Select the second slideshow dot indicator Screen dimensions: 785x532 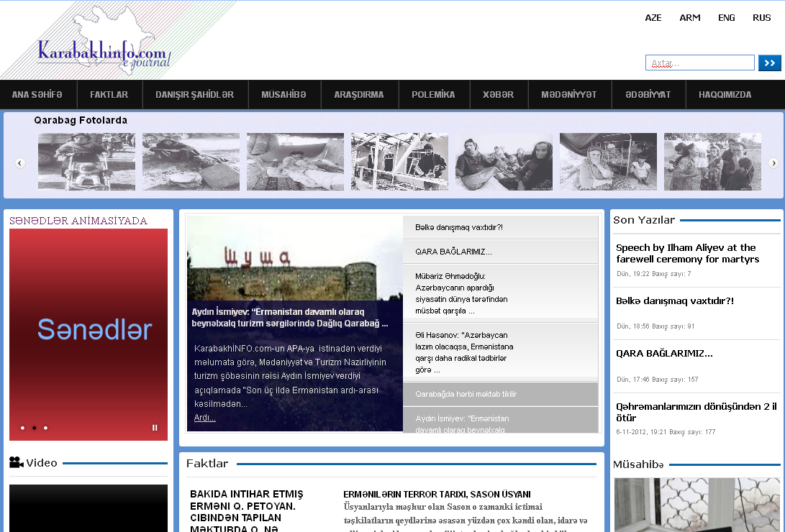(x=34, y=428)
